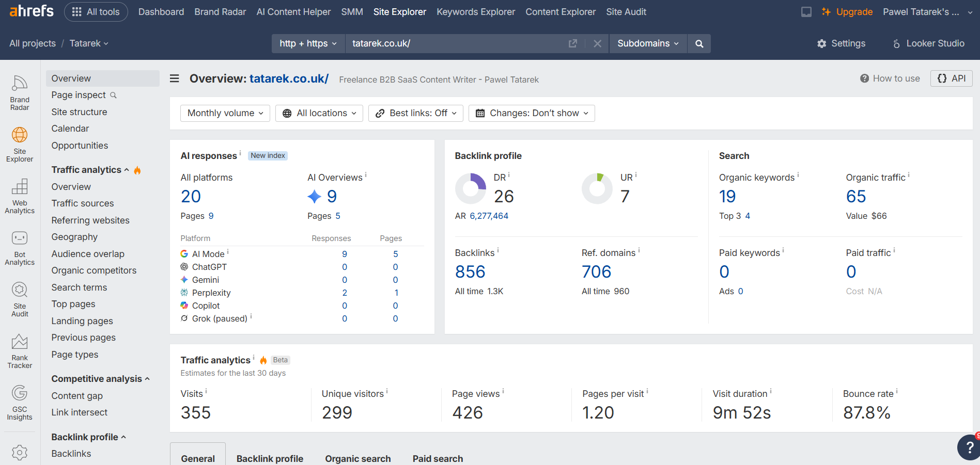Click the ahrefs logo
Viewport: 980px width, 465px height.
[x=32, y=11]
